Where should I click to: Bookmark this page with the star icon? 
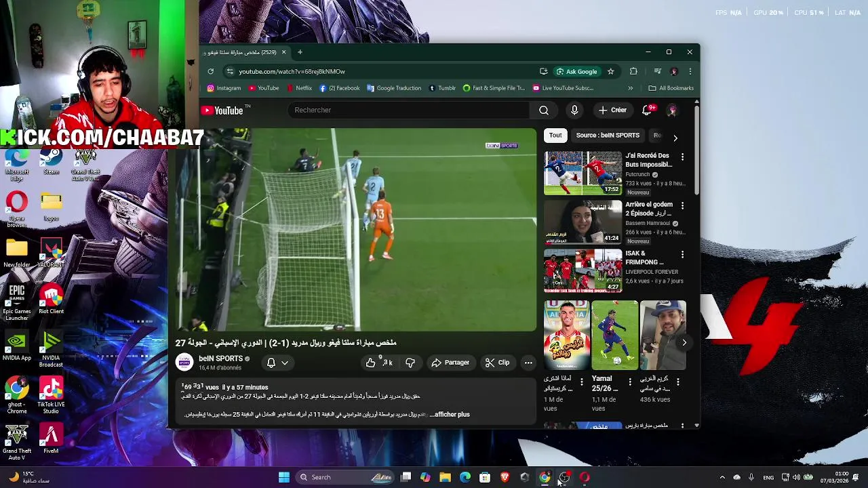click(x=610, y=71)
